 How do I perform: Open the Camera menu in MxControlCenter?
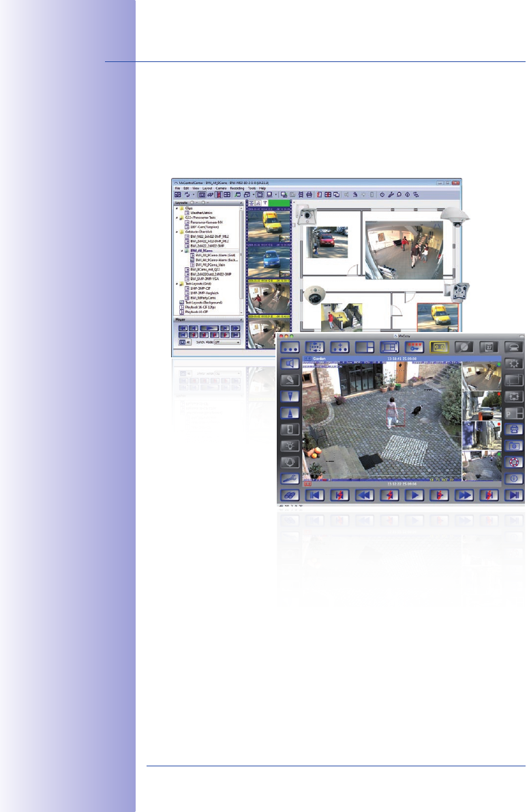tap(221, 188)
